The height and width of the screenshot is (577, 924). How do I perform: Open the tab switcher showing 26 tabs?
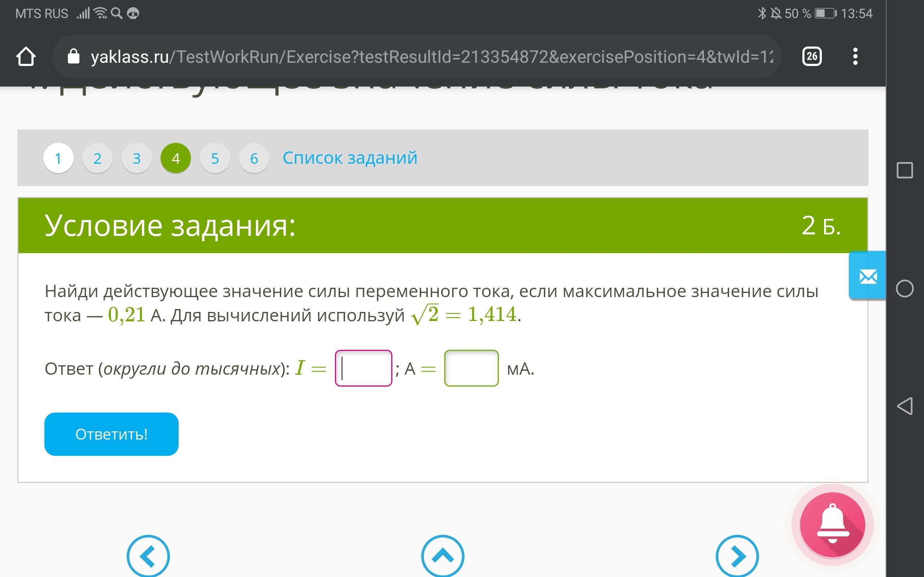pos(812,57)
